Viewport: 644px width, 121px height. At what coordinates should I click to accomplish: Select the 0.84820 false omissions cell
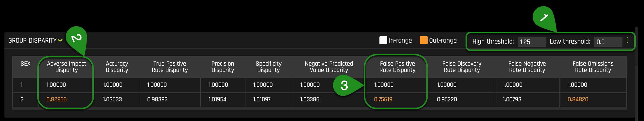pyautogui.click(x=578, y=99)
